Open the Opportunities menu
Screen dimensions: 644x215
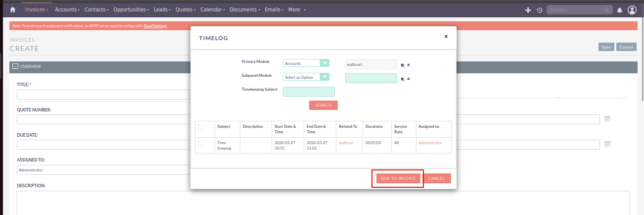pos(131,9)
